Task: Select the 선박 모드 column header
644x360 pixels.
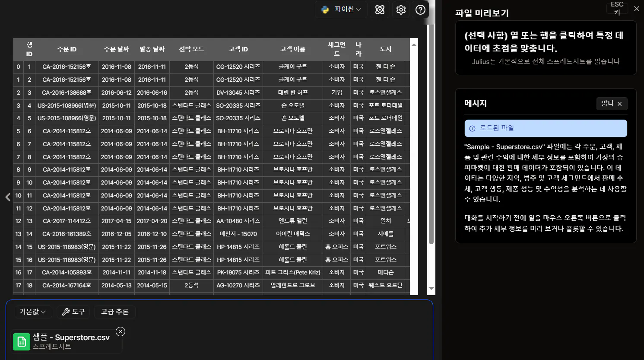Action: pos(192,49)
